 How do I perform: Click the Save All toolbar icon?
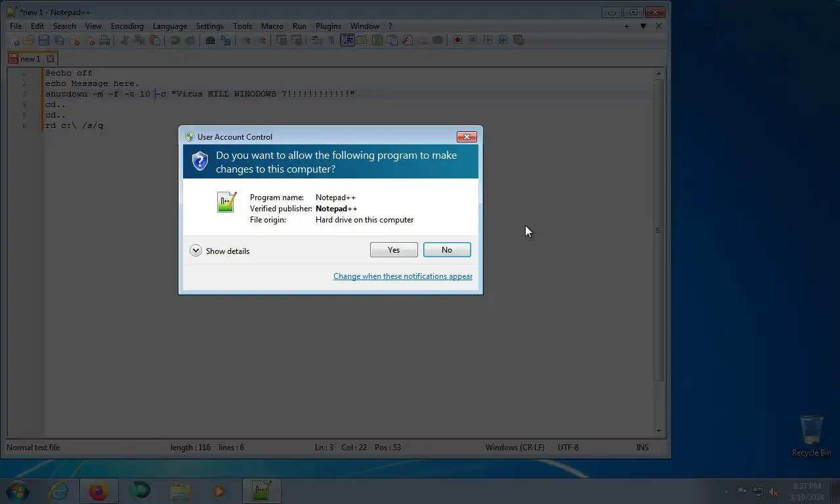pyautogui.click(x=59, y=40)
